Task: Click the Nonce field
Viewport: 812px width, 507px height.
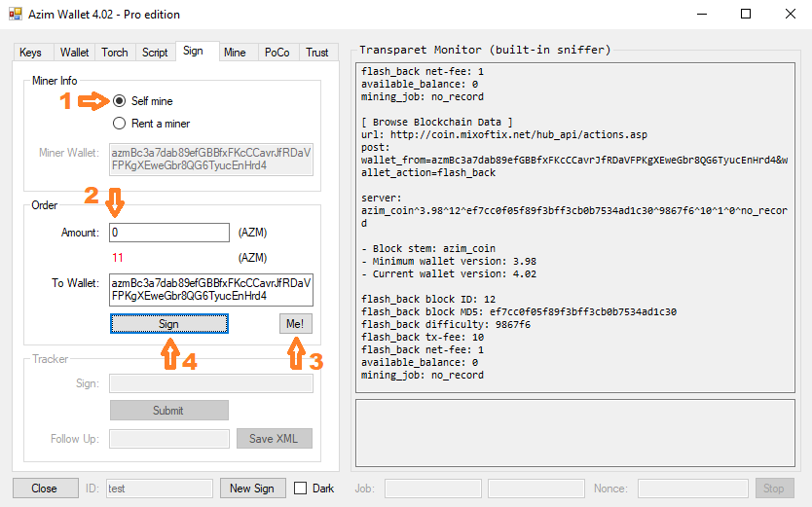Action: 693,489
